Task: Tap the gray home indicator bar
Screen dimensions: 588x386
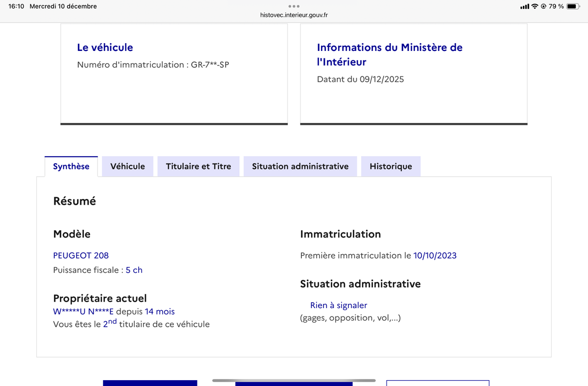Action: (x=294, y=381)
